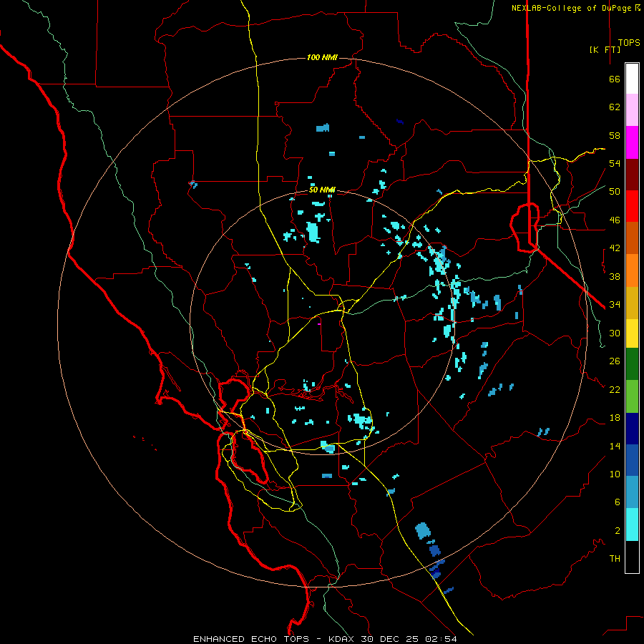Click the 50 NMI range ring label
The height and width of the screenshot is (644, 644).
[322, 190]
